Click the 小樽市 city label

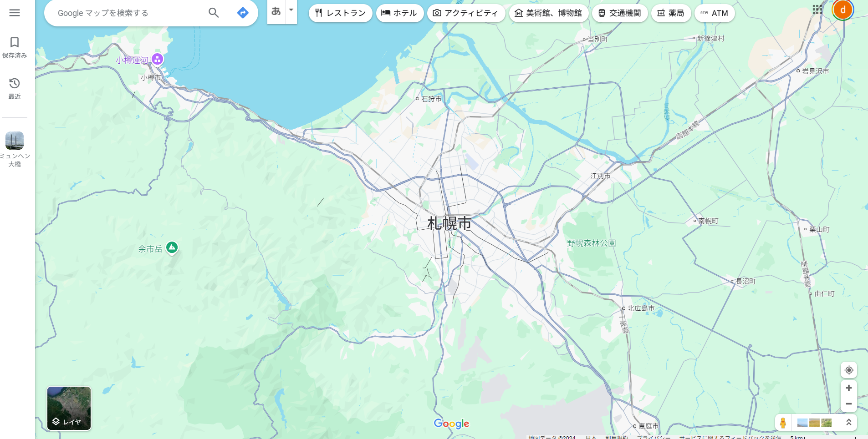tap(150, 78)
